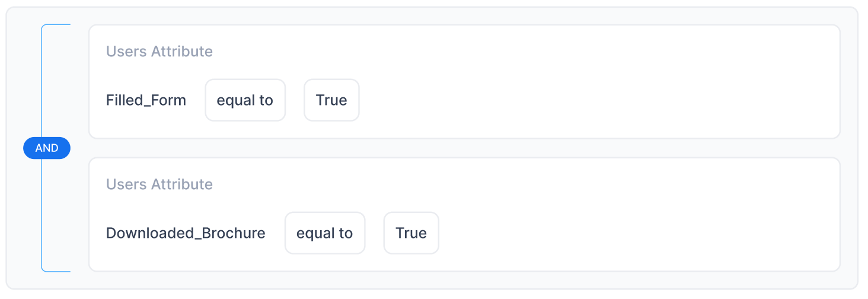Select the Users Attribute label above Downloaded_Brochure
Image resolution: width=868 pixels, height=299 pixels.
pyautogui.click(x=159, y=185)
